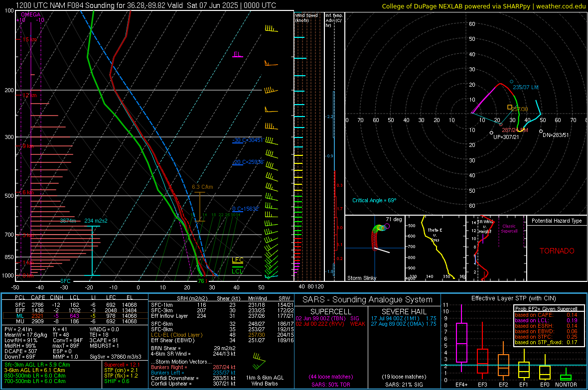
Task: Click the 6.3 C/km lapse rate label
Action: 202,187
